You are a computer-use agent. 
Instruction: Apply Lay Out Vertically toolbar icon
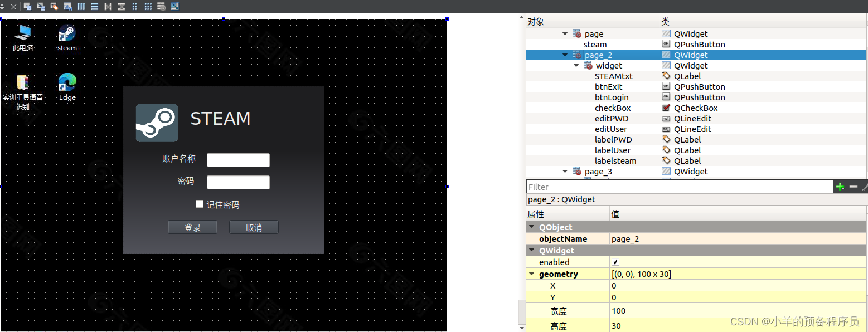(x=95, y=7)
